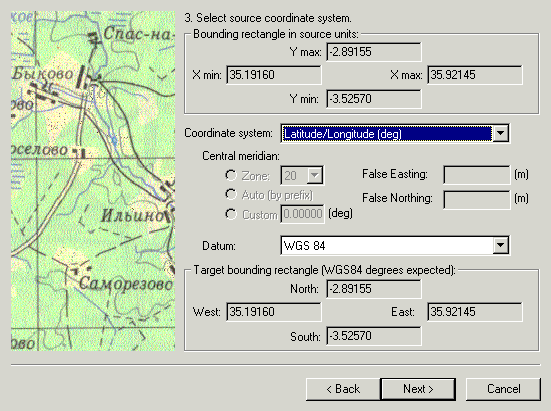Click the topographic map preview thumbnail
The height and width of the screenshot is (411, 551).
tap(93, 181)
